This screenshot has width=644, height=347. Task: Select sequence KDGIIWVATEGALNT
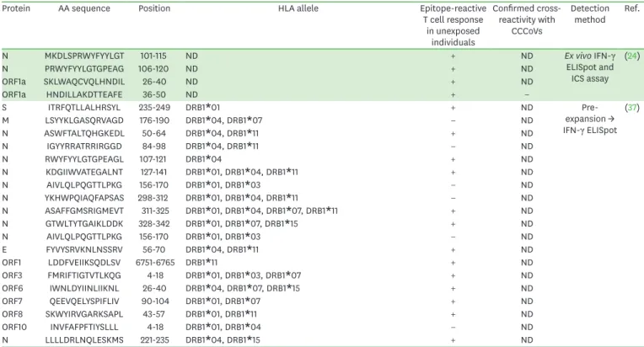pos(84,173)
